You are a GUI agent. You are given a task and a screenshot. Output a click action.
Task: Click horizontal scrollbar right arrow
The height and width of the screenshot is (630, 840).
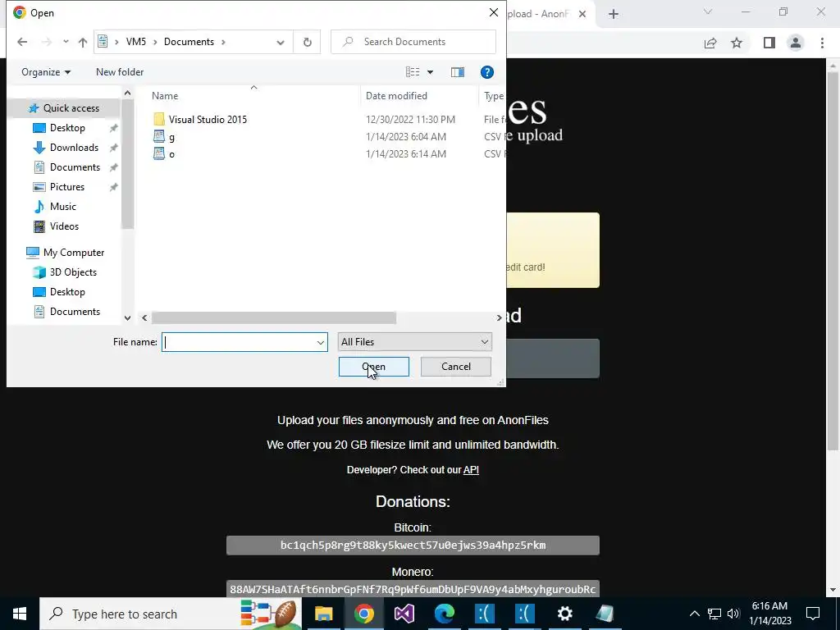pyautogui.click(x=499, y=317)
